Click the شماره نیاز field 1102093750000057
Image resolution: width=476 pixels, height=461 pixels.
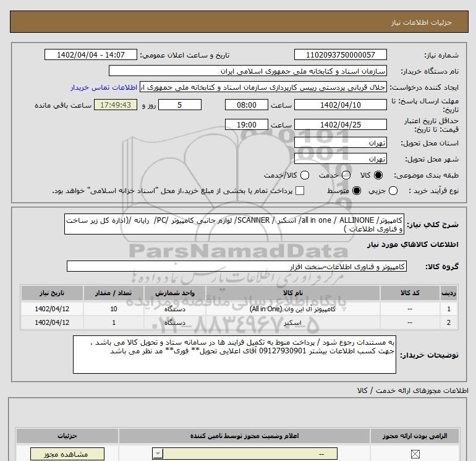[340, 54]
